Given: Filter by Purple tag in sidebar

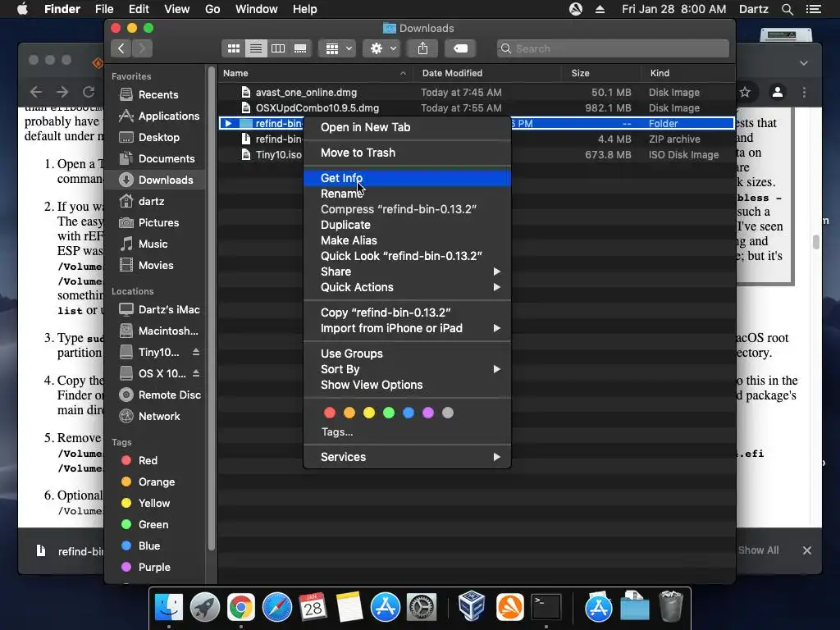Looking at the screenshot, I should point(154,568).
